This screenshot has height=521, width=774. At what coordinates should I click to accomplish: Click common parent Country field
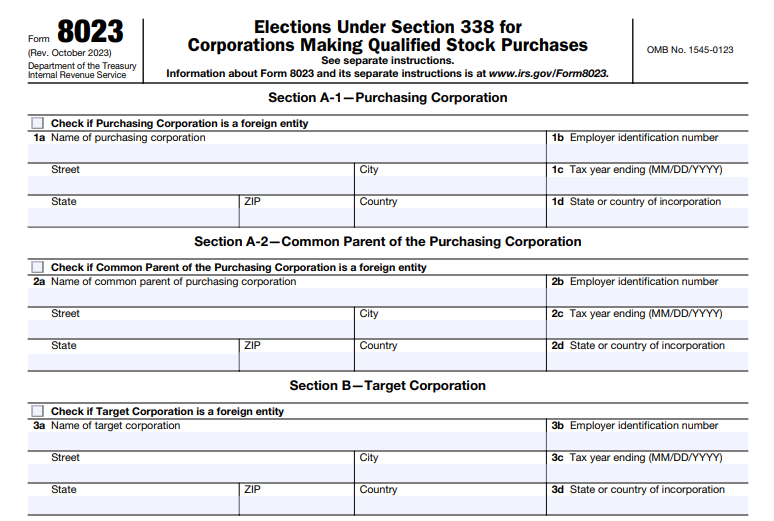click(450, 361)
